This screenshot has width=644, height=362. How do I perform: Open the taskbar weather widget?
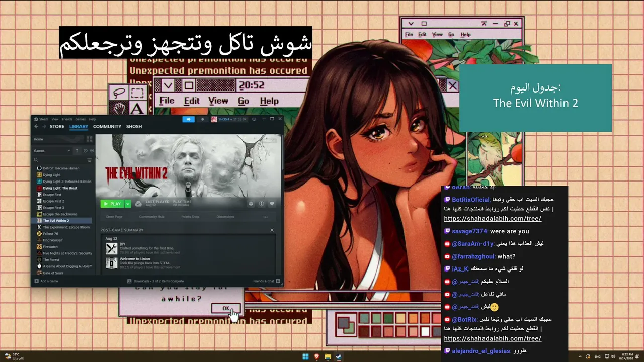pos(14,356)
